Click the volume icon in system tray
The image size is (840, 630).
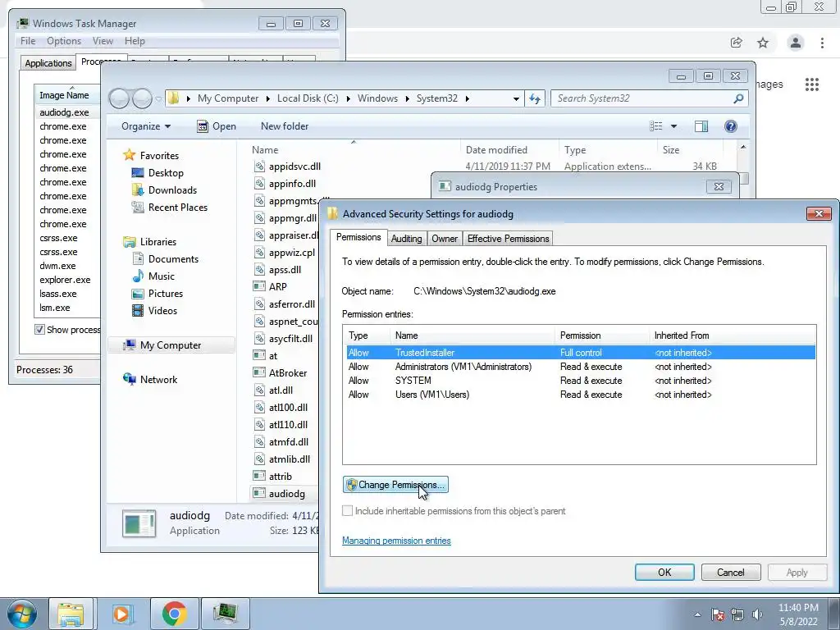pos(756,614)
